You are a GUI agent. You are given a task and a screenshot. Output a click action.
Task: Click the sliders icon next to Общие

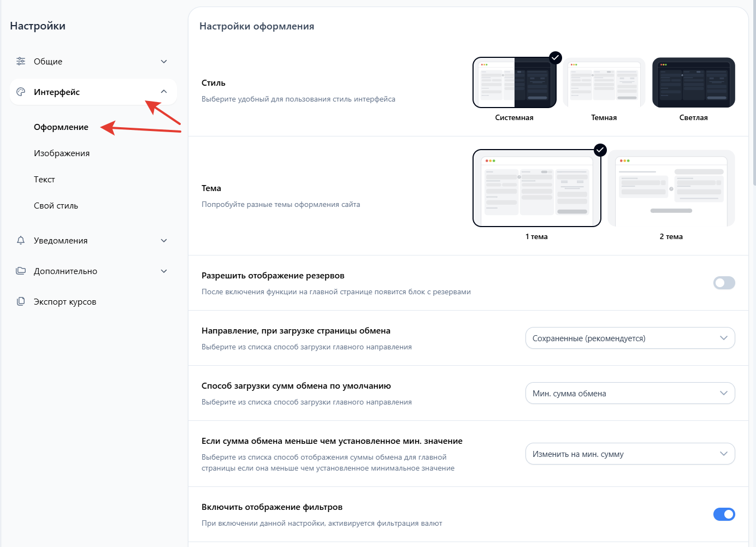[21, 61]
